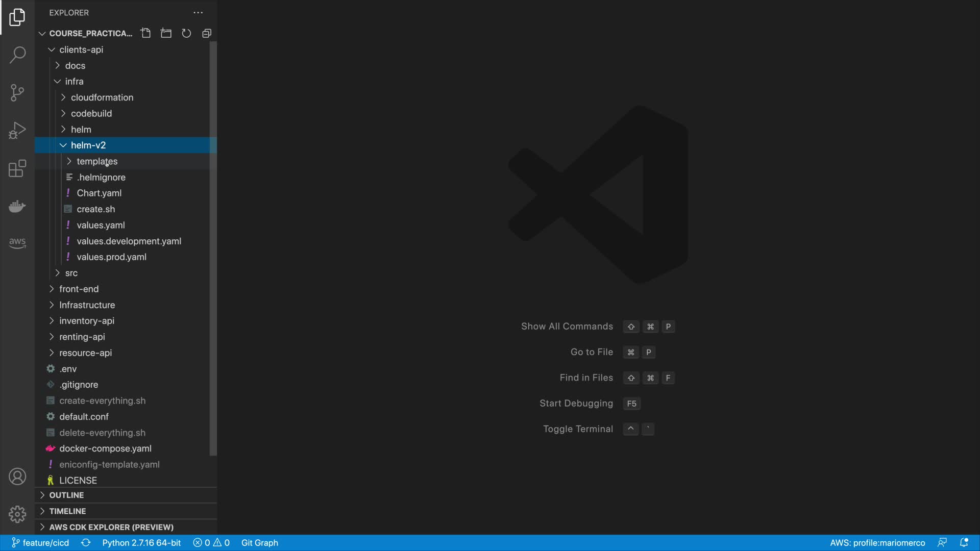This screenshot has width=980, height=551.
Task: Expand the TIMELINE section
Action: point(67,511)
